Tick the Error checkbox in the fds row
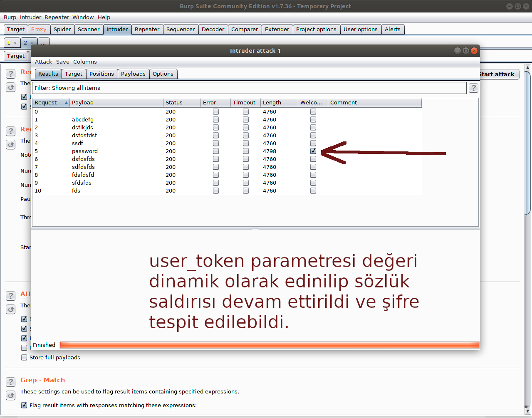This screenshot has height=418, width=532. click(x=216, y=191)
